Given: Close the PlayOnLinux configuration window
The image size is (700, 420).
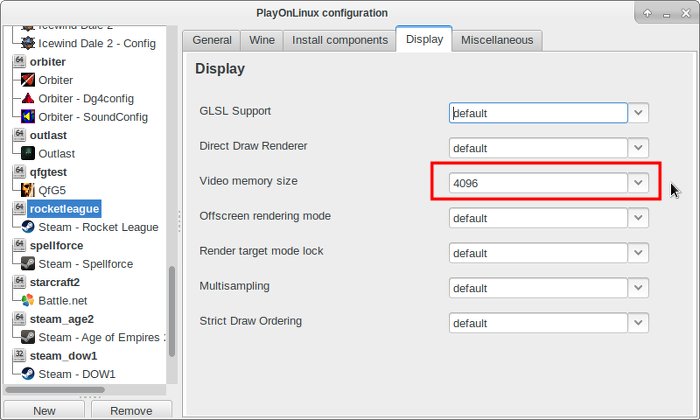Looking at the screenshot, I should tap(686, 13).
